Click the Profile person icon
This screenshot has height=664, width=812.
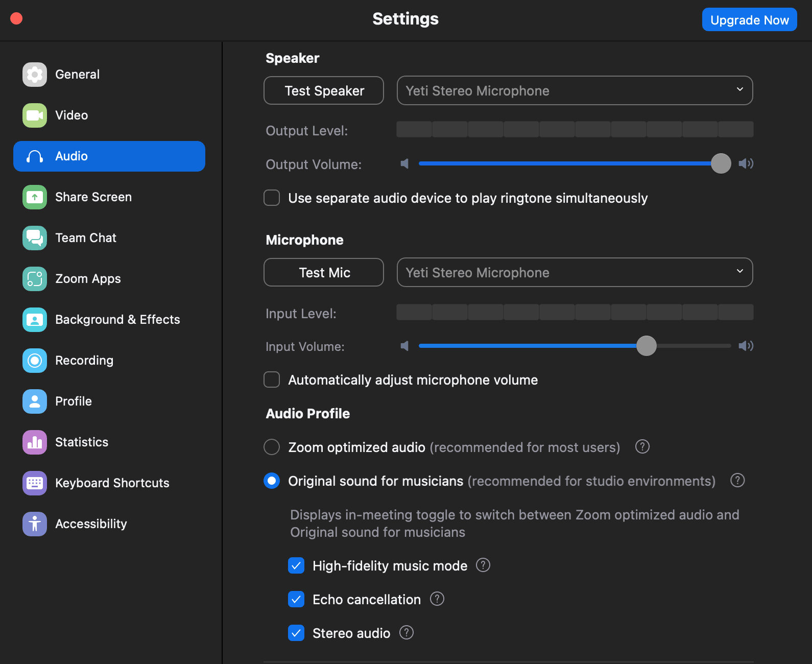click(35, 401)
